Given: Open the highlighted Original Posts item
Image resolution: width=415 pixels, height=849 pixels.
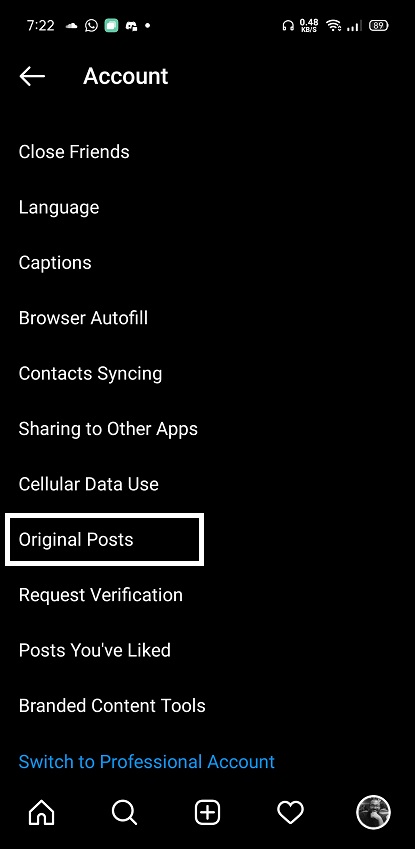Looking at the screenshot, I should (x=105, y=539).
